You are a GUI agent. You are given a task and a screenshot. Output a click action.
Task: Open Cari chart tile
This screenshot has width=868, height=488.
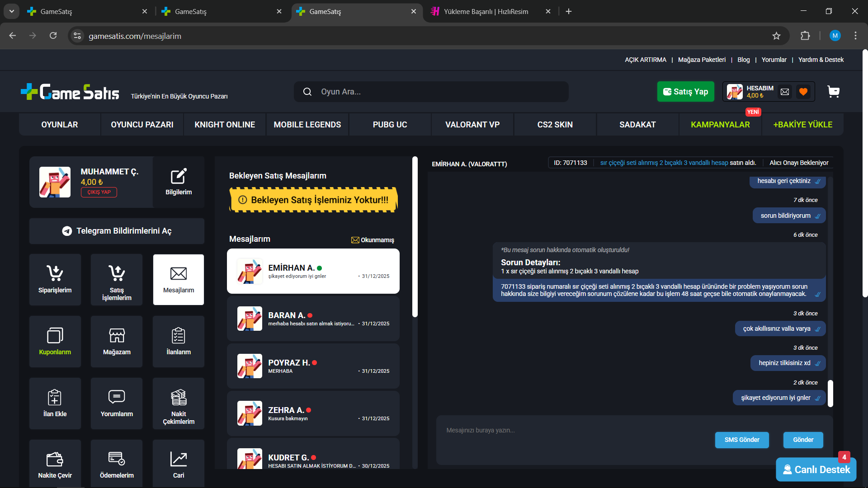click(x=179, y=464)
